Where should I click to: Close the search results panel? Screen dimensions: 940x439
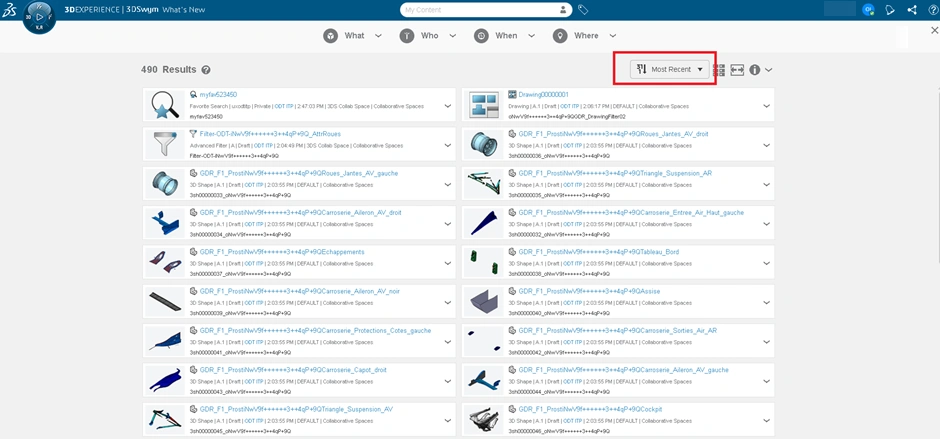[x=934, y=31]
